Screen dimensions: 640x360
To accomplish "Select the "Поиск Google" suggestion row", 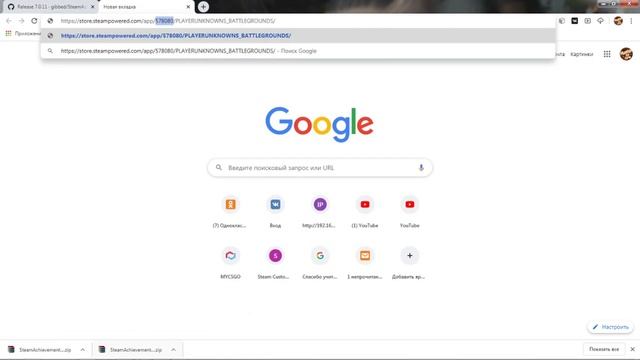I will click(x=298, y=51).
